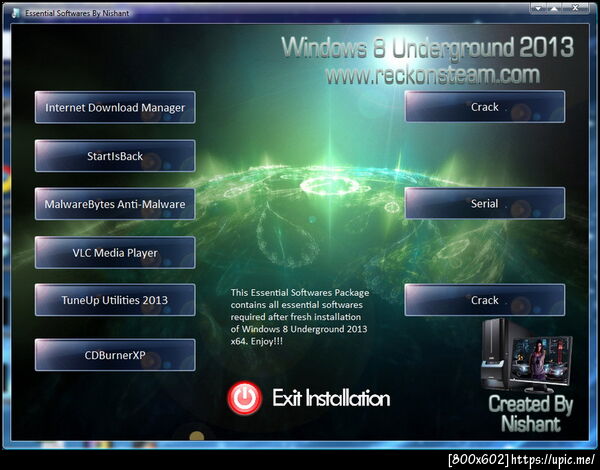This screenshot has height=470, width=600.
Task: Install VLC Media Player
Action: (x=115, y=253)
